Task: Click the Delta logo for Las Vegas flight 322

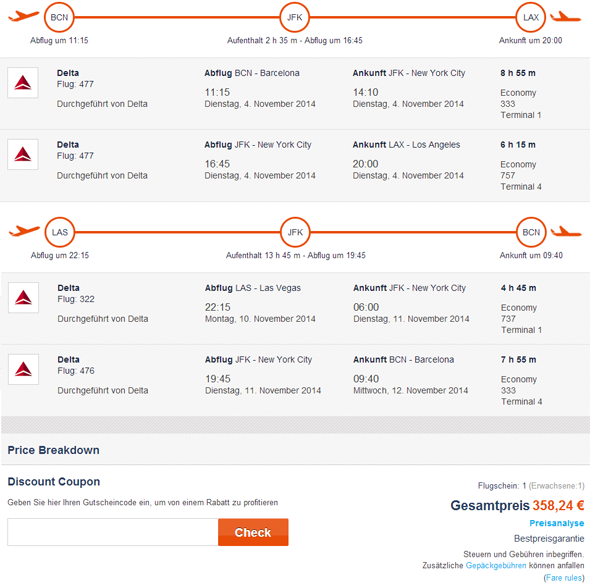Action: [23, 298]
